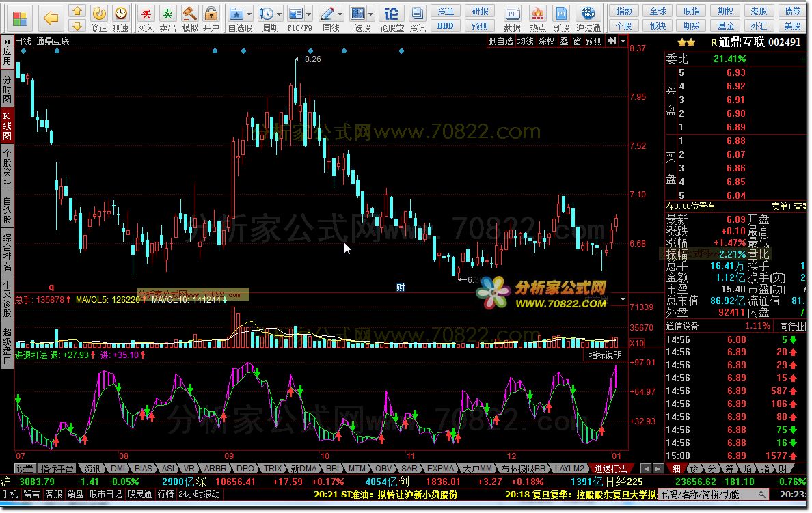Open the 沪港通 SSE-HKE icon
812x513 pixels.
point(588,19)
